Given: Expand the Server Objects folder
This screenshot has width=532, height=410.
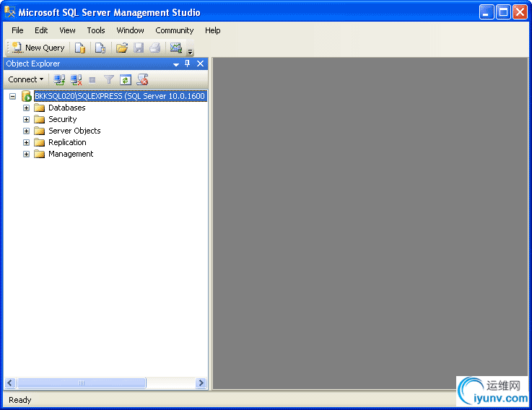Looking at the screenshot, I should click(x=26, y=131).
